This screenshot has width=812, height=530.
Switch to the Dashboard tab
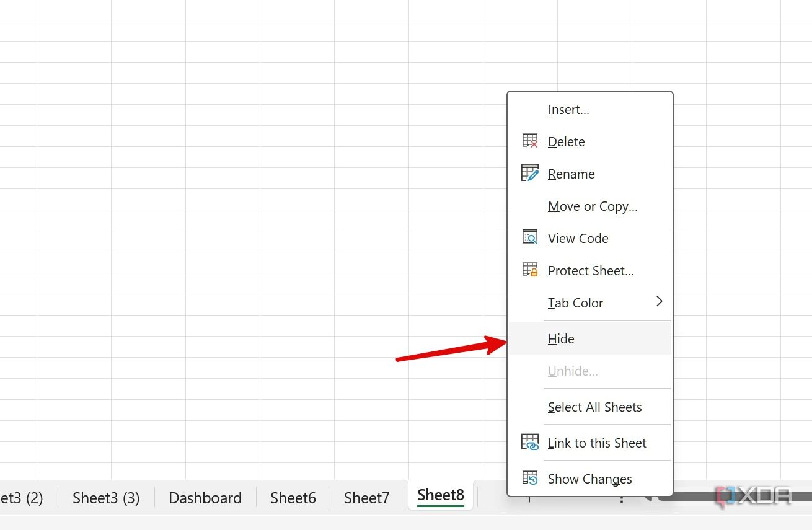click(205, 497)
